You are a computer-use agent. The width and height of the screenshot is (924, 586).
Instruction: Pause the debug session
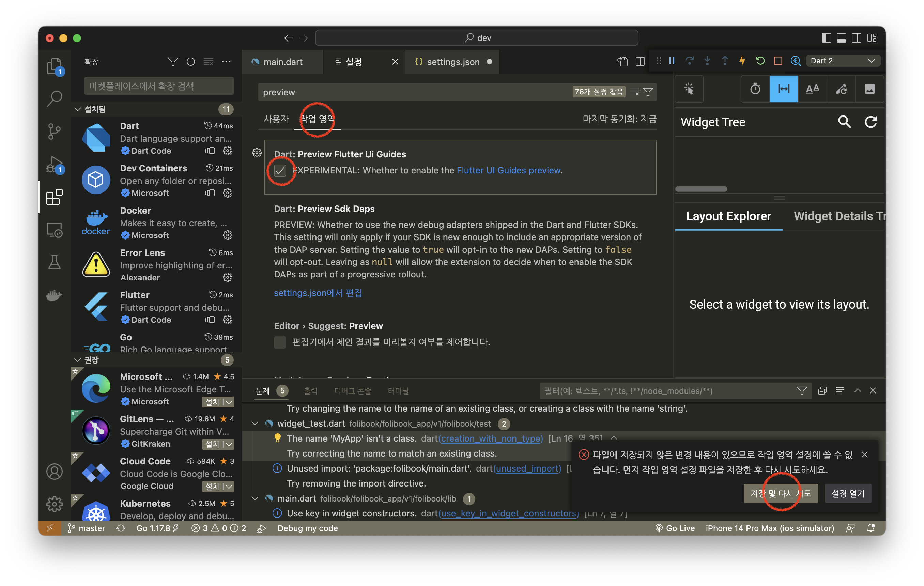[672, 61]
